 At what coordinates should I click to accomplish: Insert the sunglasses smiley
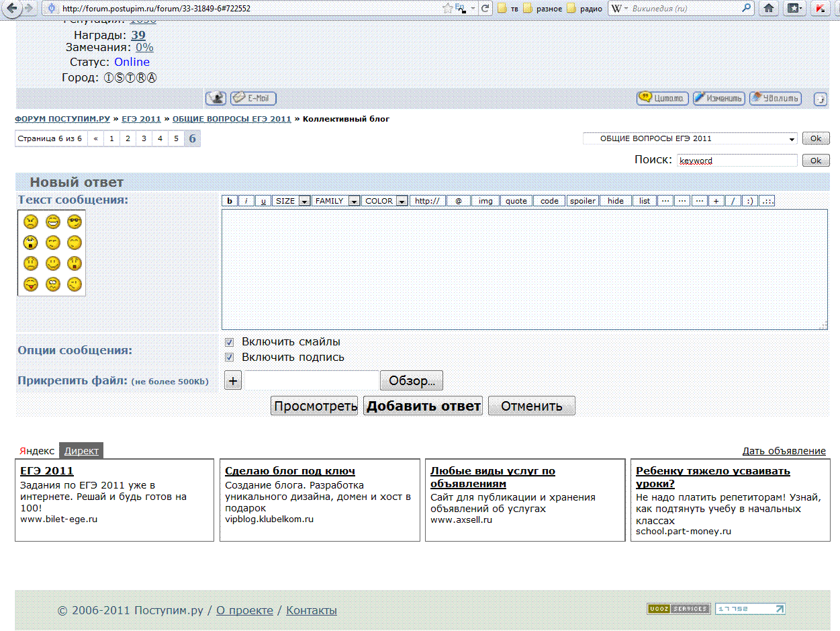coord(74,222)
